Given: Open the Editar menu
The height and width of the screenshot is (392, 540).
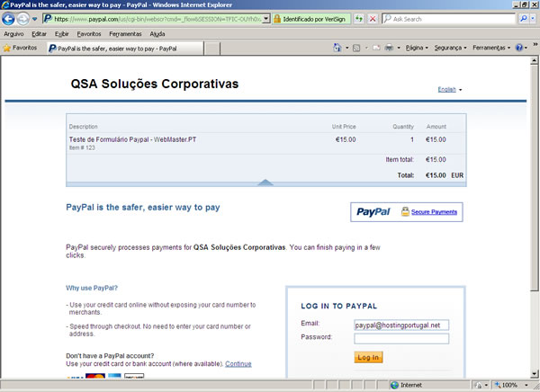Looking at the screenshot, I should 39,34.
